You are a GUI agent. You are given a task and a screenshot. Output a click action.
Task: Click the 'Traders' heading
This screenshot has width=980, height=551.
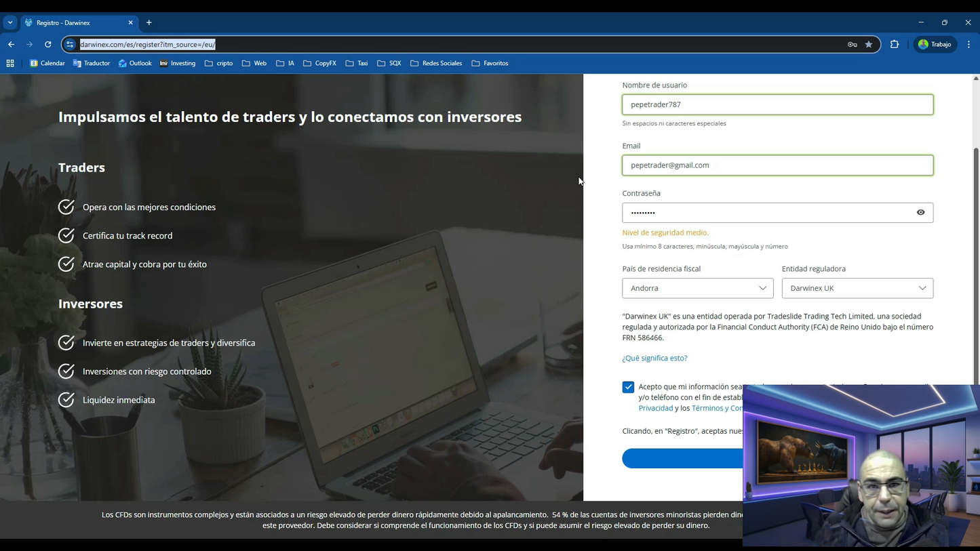click(x=81, y=167)
